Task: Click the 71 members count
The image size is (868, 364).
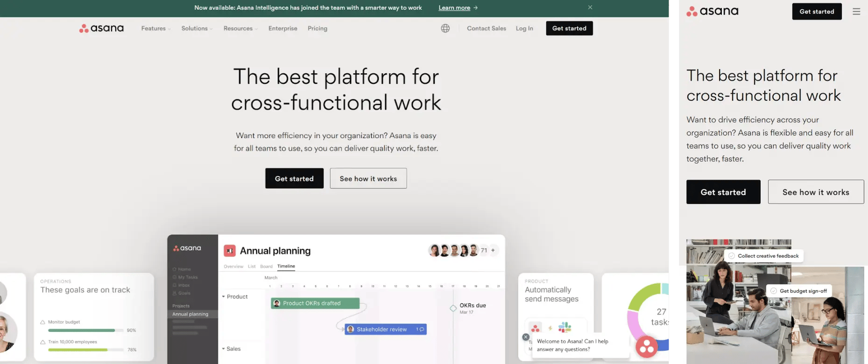Action: [x=484, y=251]
